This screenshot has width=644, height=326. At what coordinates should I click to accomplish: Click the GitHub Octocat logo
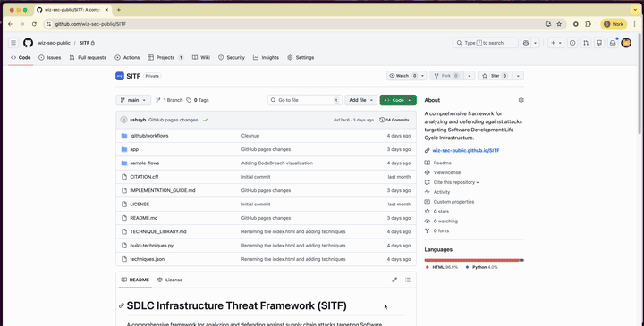click(28, 43)
